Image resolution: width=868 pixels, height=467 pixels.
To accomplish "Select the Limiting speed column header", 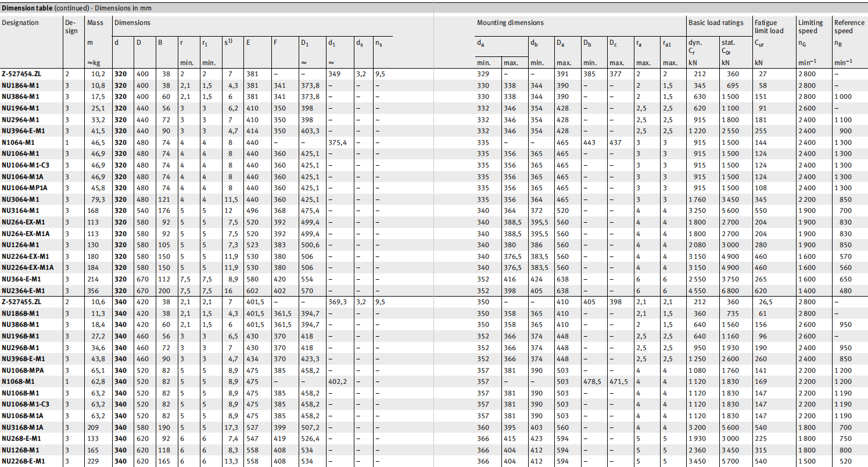I will tap(810, 27).
